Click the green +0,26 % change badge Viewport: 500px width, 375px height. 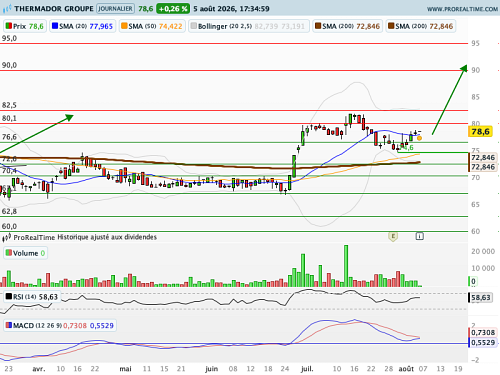click(173, 9)
